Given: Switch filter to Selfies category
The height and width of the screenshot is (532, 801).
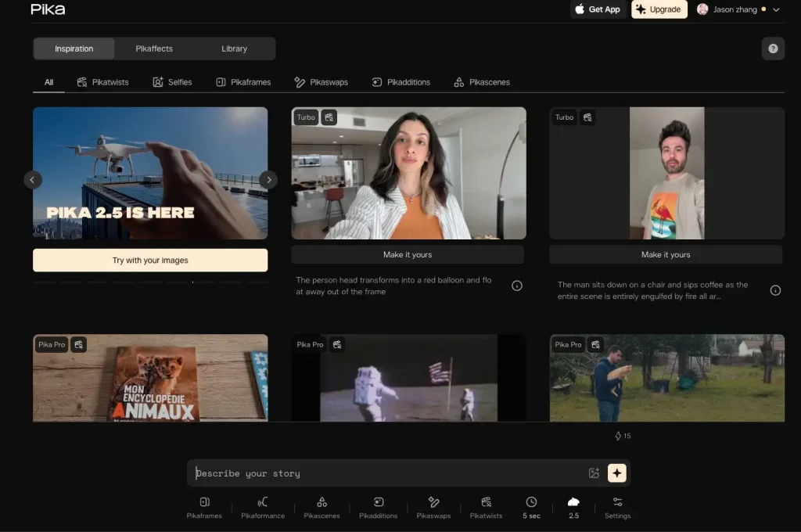Looking at the screenshot, I should [172, 81].
